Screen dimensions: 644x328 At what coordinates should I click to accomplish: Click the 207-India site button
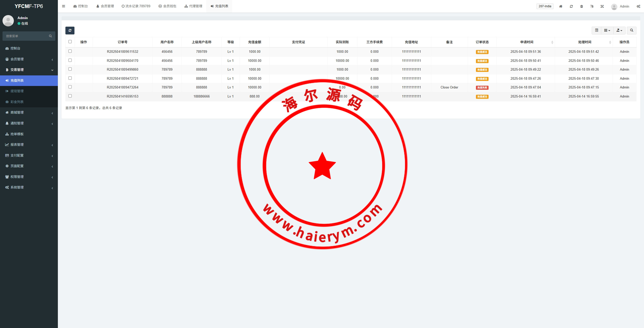pyautogui.click(x=545, y=6)
